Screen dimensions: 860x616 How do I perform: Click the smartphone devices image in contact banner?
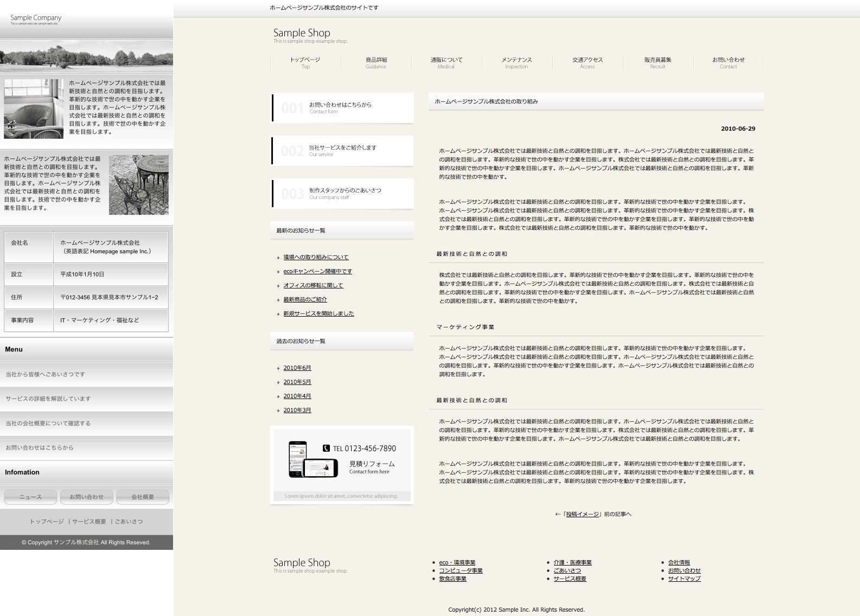click(x=305, y=459)
